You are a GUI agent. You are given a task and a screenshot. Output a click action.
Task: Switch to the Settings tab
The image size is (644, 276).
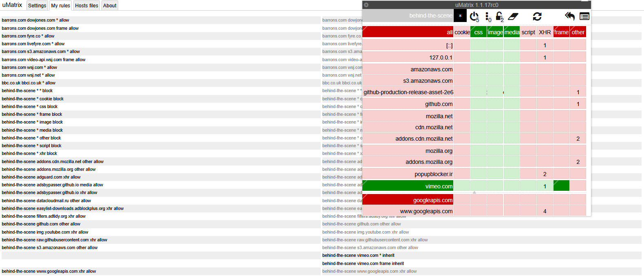[x=37, y=6]
